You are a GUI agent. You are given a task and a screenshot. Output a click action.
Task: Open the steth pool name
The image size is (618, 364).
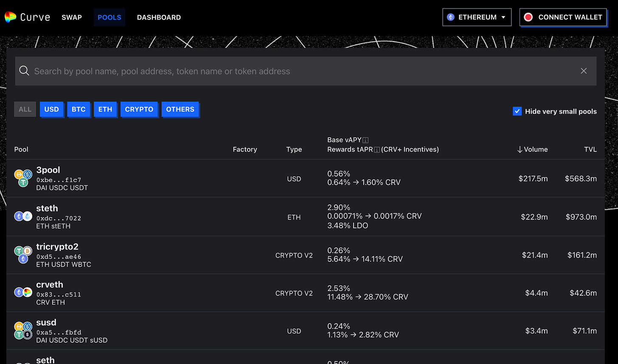47,208
